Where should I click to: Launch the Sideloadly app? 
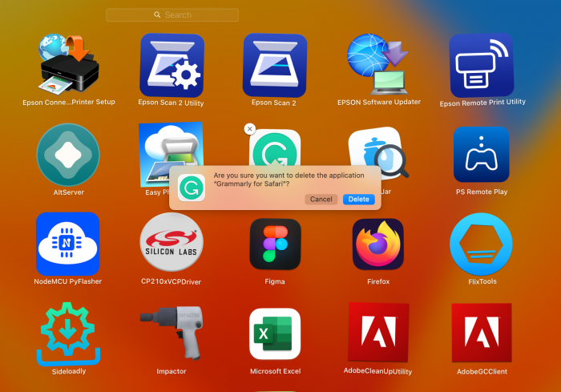click(68, 334)
